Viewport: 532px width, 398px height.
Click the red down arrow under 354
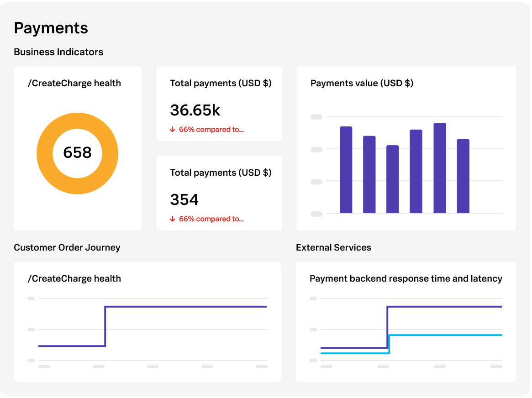173,219
